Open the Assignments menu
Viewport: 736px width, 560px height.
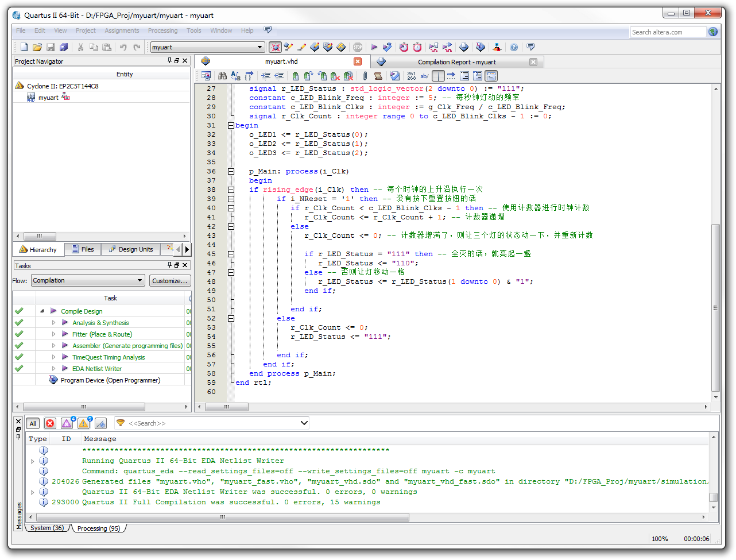pyautogui.click(x=122, y=30)
